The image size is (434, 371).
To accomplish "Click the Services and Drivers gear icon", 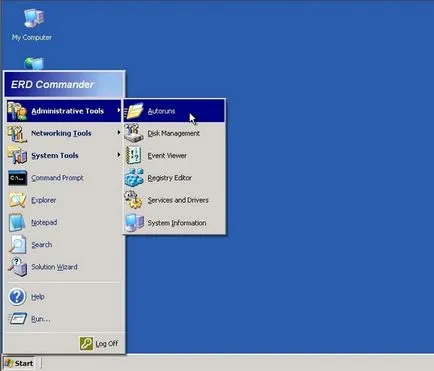I will pos(133,200).
